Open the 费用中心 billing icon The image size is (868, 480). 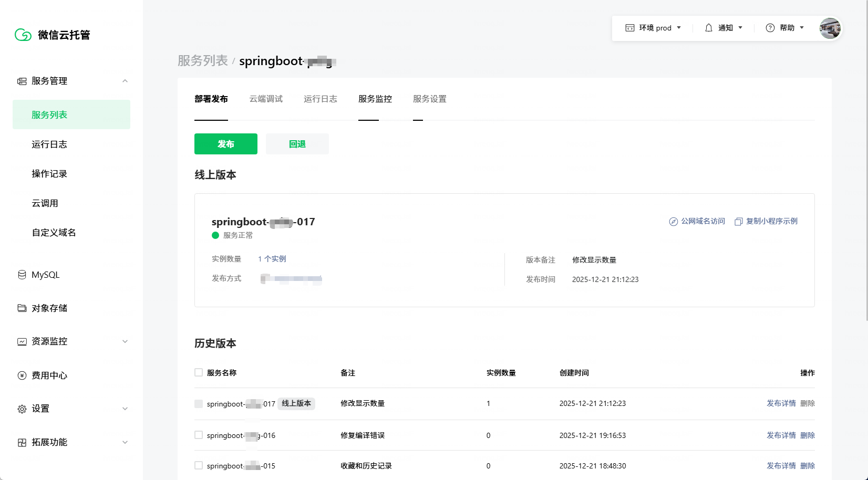[x=22, y=375]
